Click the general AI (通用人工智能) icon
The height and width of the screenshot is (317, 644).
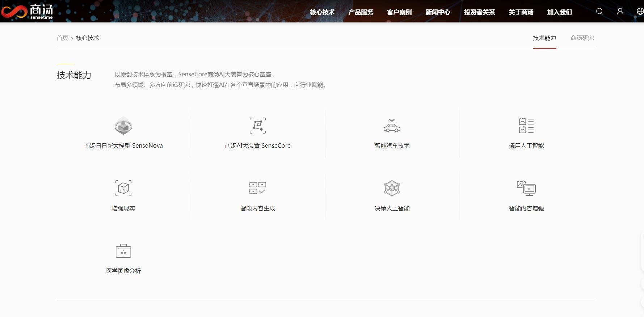[526, 126]
